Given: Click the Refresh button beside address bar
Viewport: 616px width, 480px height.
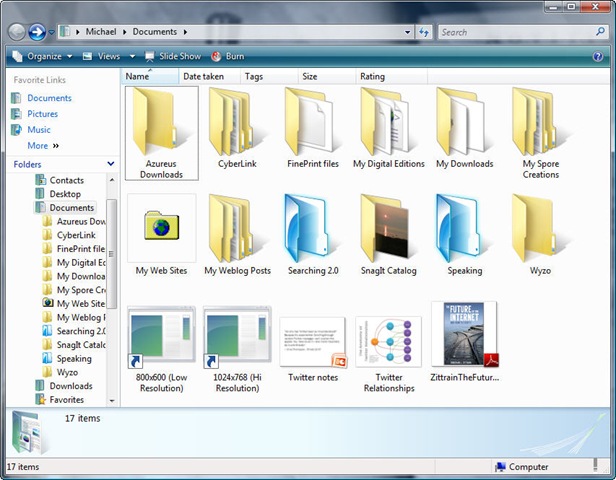Looking at the screenshot, I should (424, 32).
